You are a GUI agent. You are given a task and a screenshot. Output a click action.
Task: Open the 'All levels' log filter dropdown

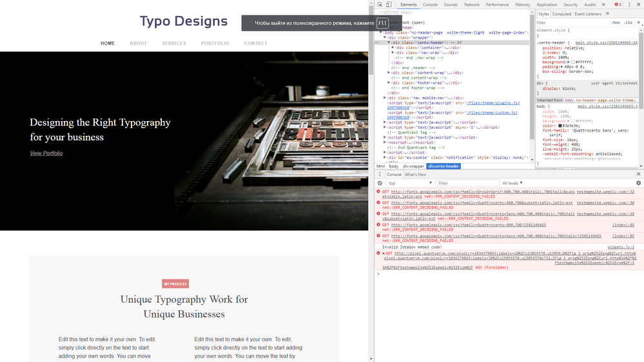[x=513, y=183]
